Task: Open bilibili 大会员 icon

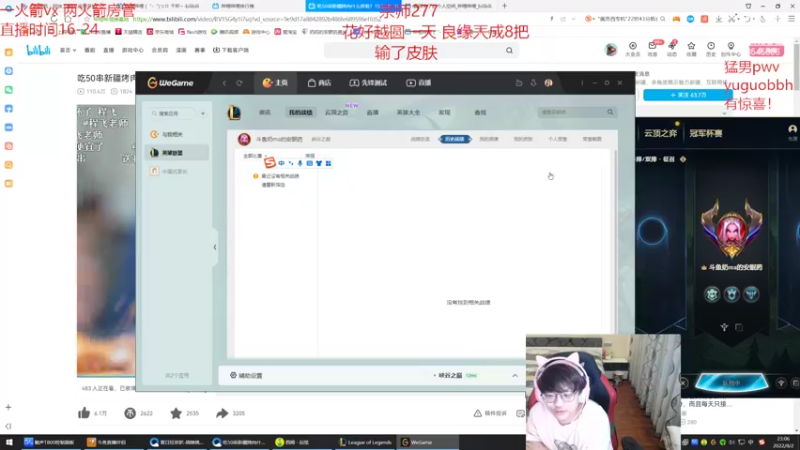Action: click(633, 49)
